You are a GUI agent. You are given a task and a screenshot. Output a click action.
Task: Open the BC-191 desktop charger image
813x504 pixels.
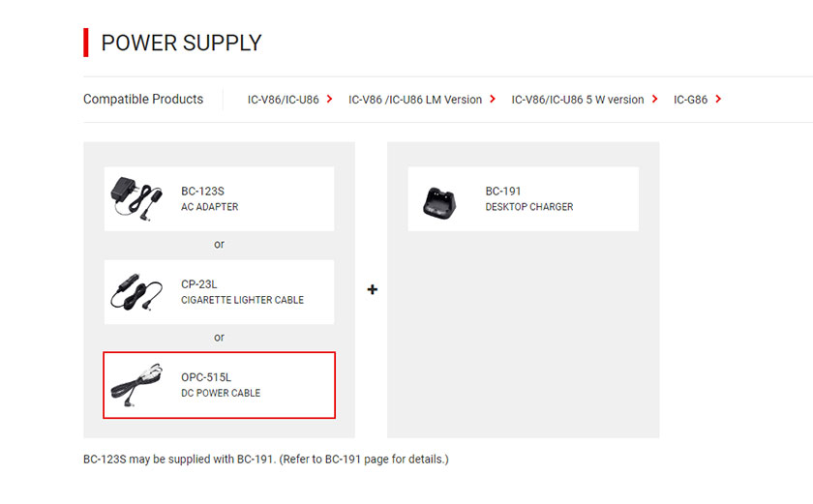tap(439, 202)
